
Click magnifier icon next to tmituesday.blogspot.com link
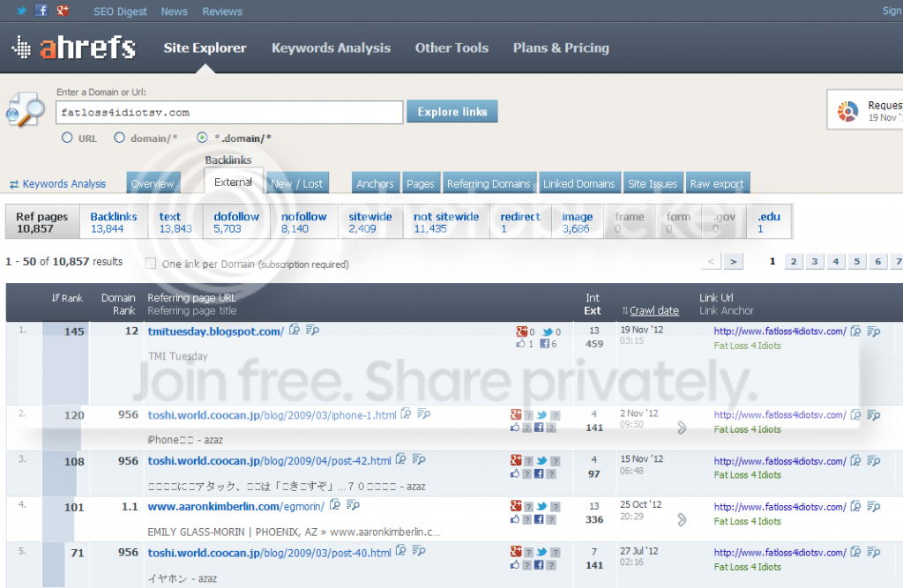(x=295, y=330)
